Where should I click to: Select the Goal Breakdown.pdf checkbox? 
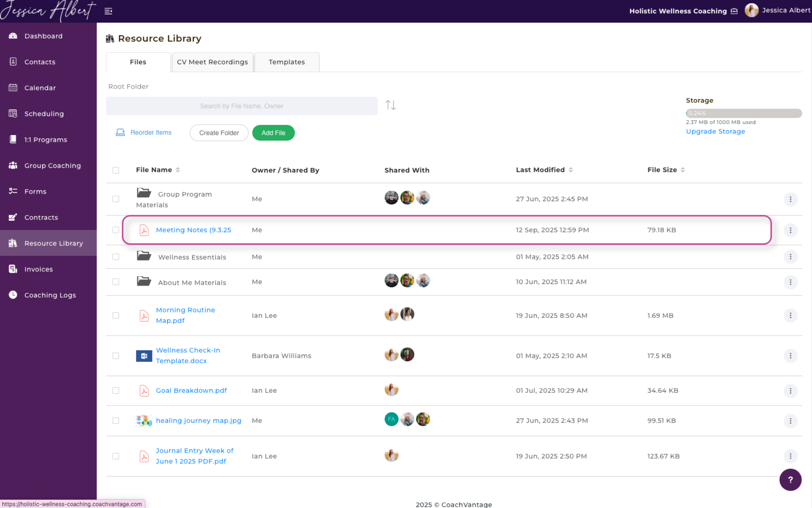coord(116,391)
